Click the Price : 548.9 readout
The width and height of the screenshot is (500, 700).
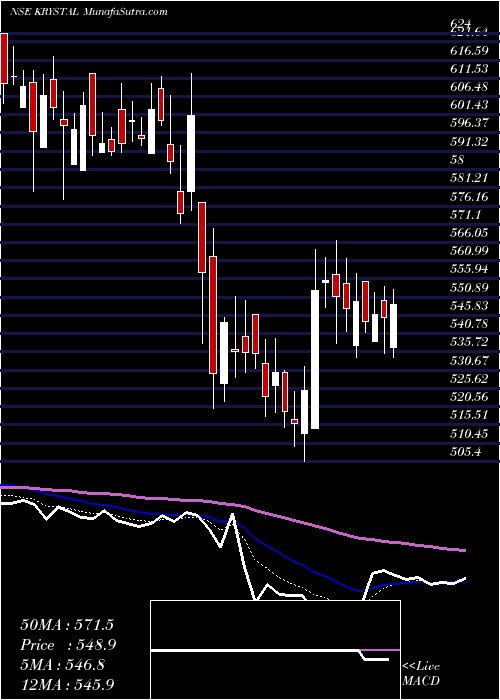click(68, 645)
